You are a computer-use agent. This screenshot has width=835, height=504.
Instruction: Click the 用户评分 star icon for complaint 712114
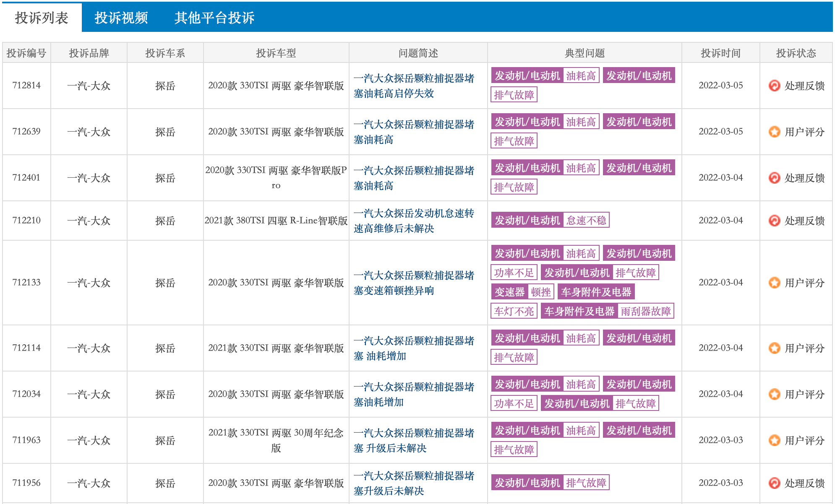coord(774,348)
